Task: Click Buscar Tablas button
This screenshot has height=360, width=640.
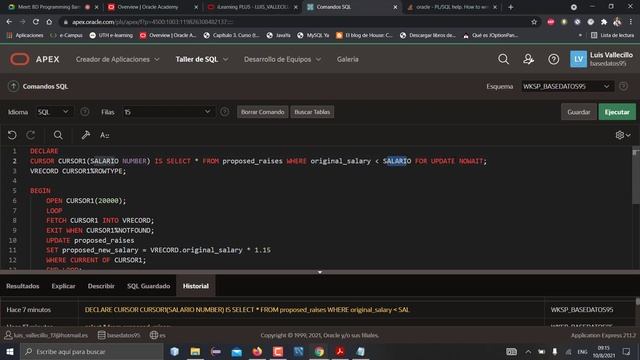Action: pos(312,112)
